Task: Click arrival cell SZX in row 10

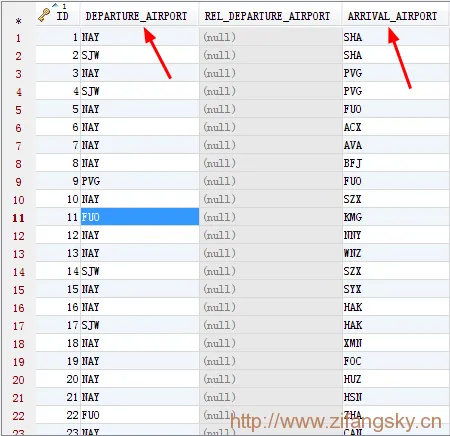Action: coord(396,199)
